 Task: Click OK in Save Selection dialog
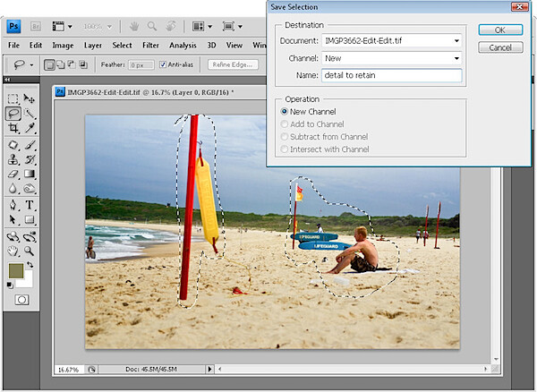pyautogui.click(x=500, y=30)
